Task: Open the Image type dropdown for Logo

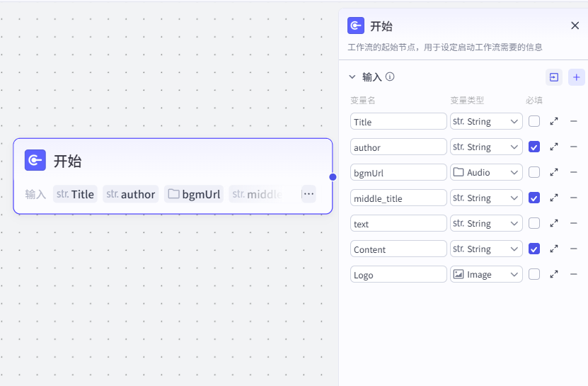Action: [x=486, y=275]
